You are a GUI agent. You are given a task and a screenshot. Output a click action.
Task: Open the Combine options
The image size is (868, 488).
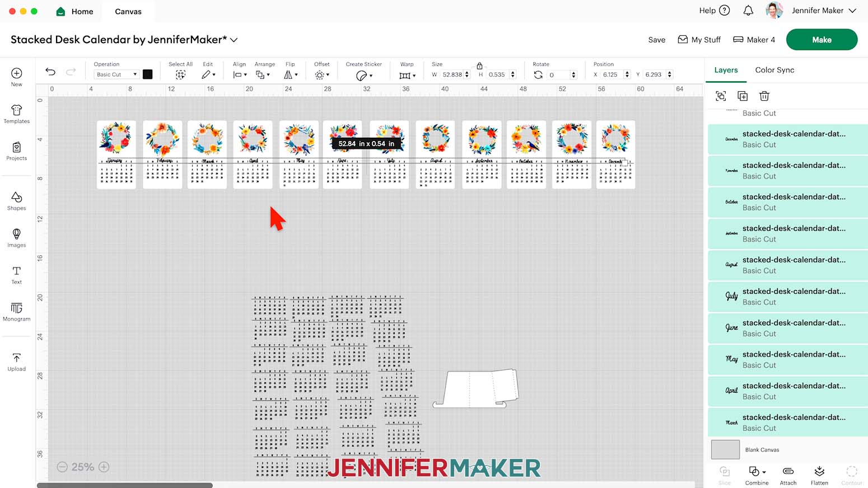[757, 475]
